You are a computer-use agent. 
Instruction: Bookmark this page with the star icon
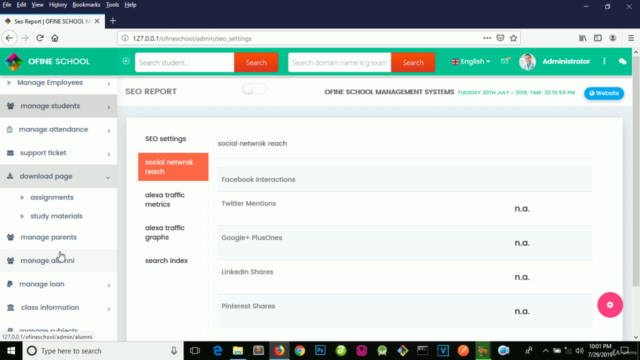click(513, 38)
